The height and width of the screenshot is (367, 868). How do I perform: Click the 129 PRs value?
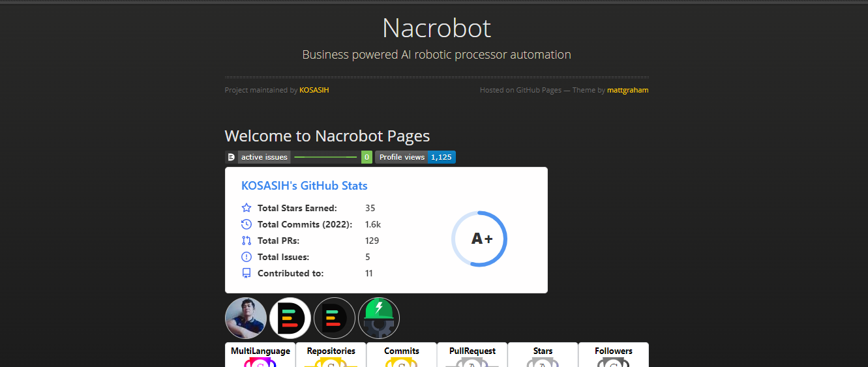coord(372,241)
